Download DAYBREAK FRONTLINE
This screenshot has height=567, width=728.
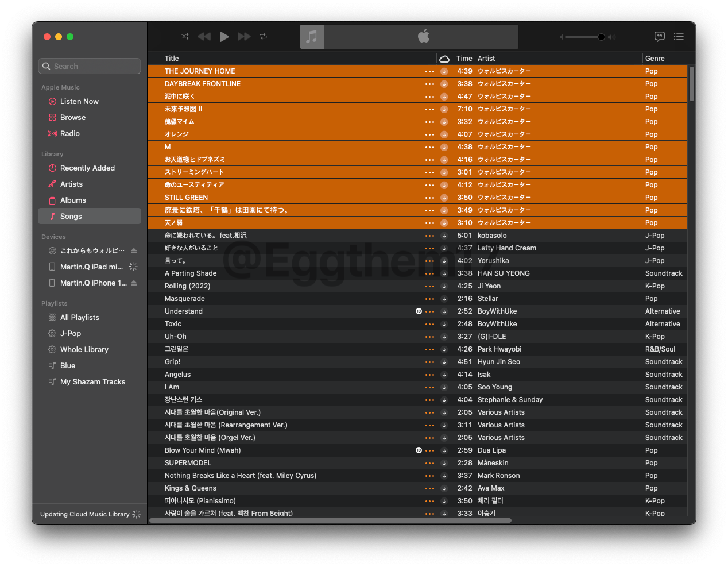tap(444, 84)
